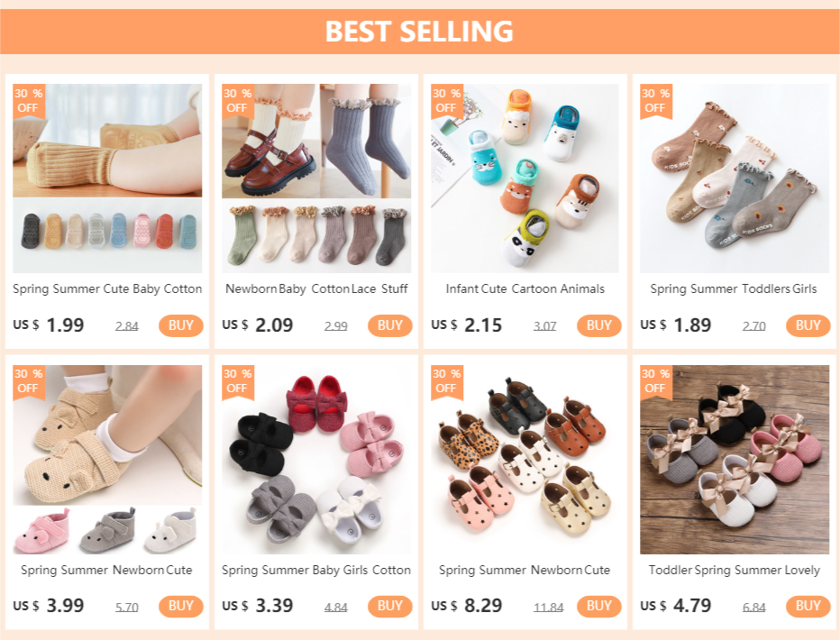Click the 30% OFF badge on lace socks

click(x=237, y=100)
